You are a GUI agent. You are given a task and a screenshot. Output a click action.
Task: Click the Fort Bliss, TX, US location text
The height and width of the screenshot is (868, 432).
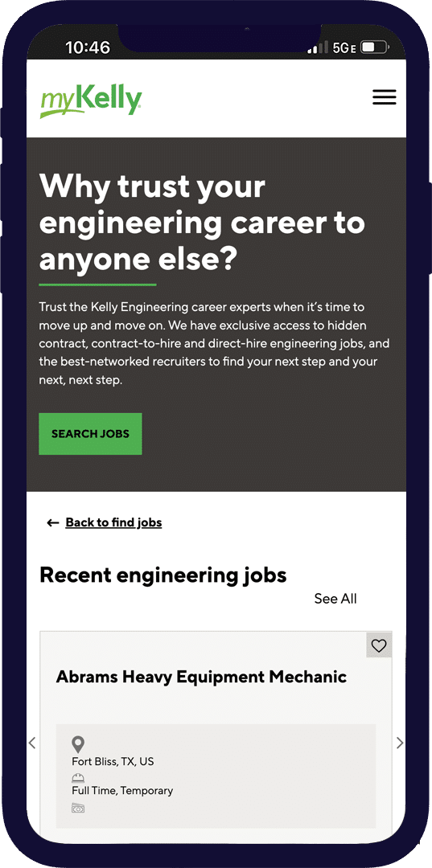tap(113, 762)
